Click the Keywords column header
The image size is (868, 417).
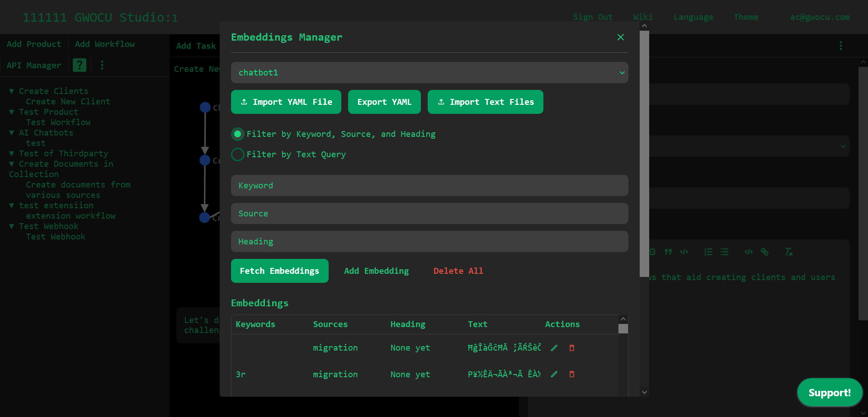[255, 324]
